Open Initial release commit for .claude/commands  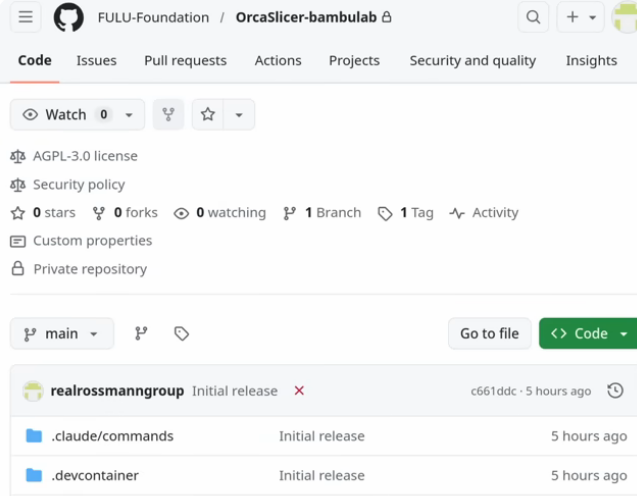[x=322, y=436]
